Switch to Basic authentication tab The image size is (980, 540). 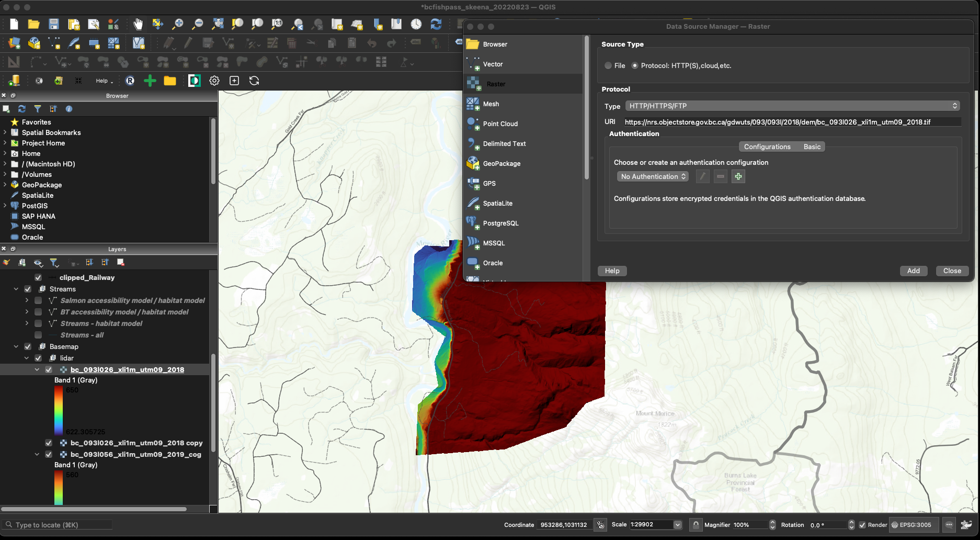812,147
